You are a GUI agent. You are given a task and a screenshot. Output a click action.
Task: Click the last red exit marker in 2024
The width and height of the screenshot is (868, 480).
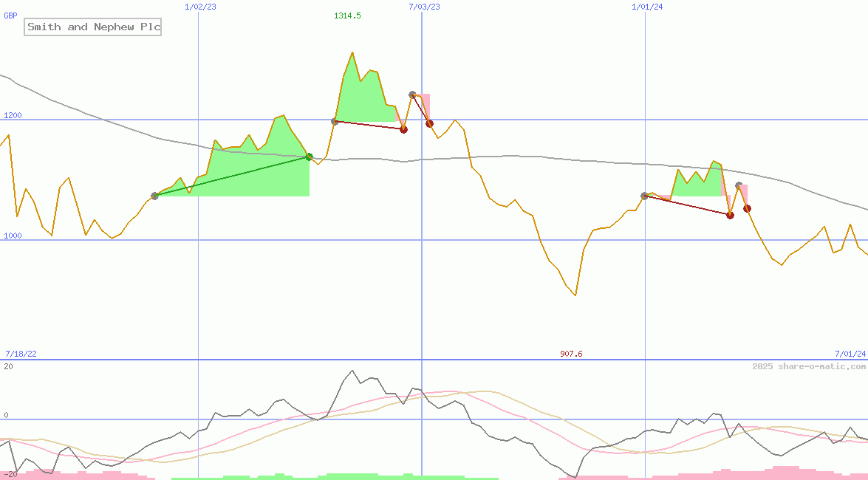coord(748,209)
